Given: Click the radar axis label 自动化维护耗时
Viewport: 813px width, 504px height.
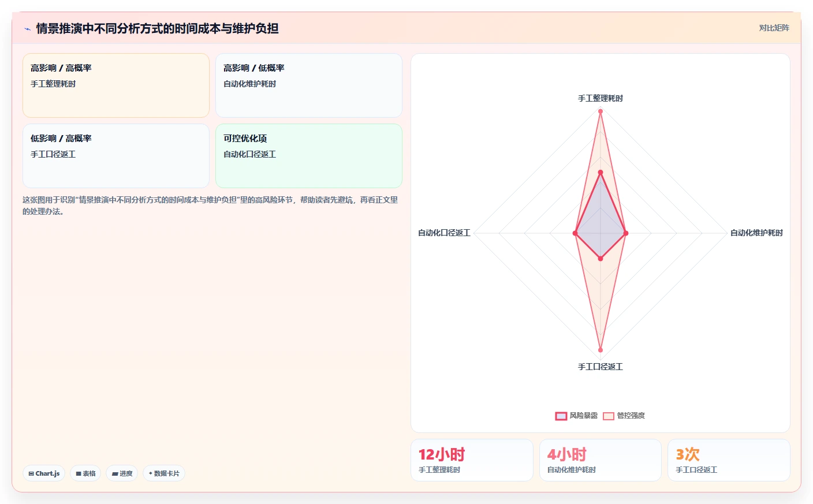Looking at the screenshot, I should click(756, 233).
